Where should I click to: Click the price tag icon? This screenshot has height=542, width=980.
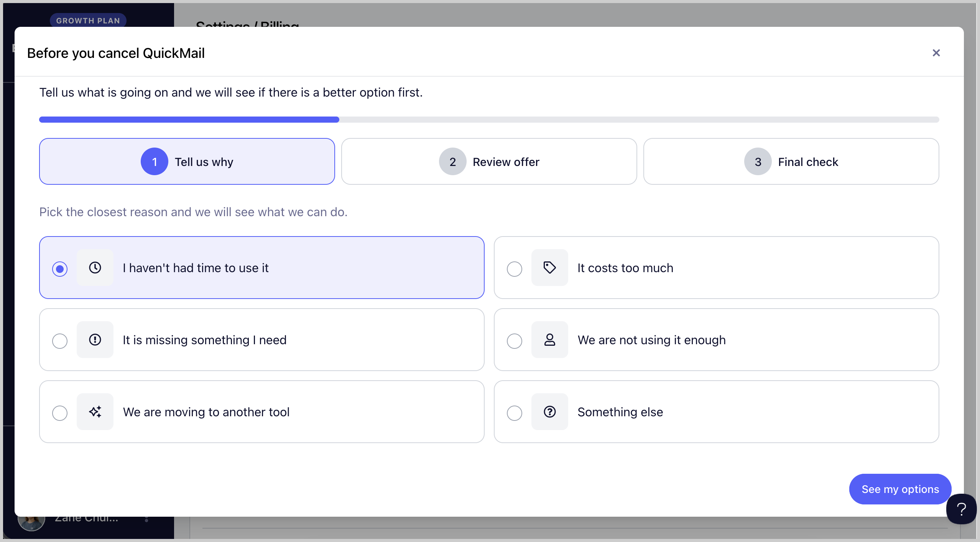point(549,268)
